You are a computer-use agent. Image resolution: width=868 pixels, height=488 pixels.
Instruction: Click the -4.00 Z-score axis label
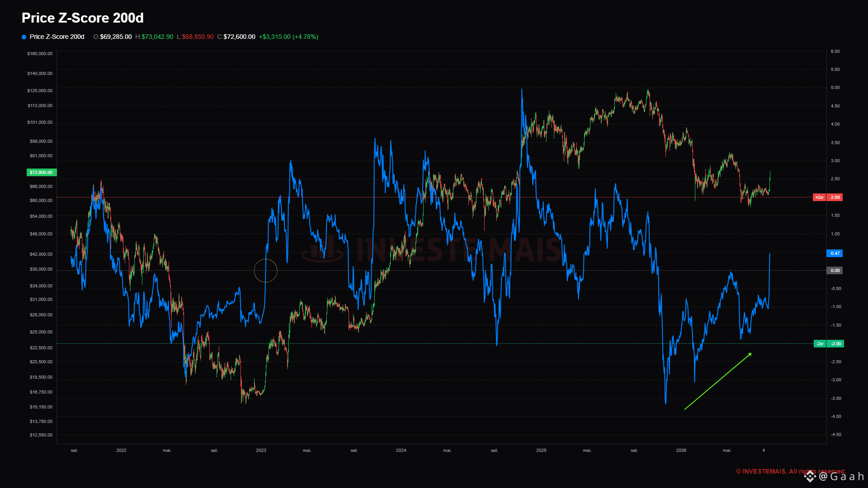(836, 416)
